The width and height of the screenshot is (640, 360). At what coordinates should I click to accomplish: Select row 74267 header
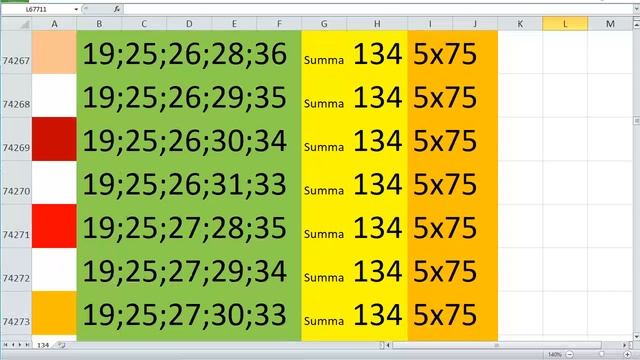[16, 52]
